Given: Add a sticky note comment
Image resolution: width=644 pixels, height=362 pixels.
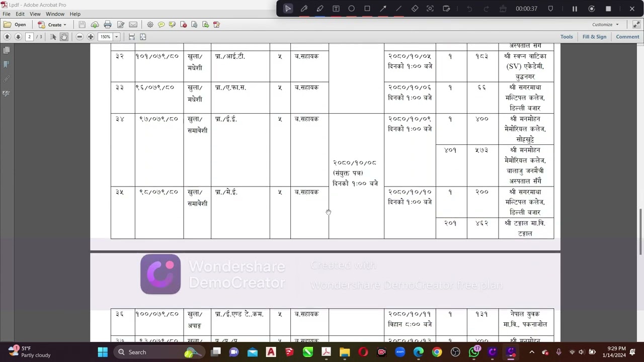Looking at the screenshot, I should pyautogui.click(x=161, y=25).
